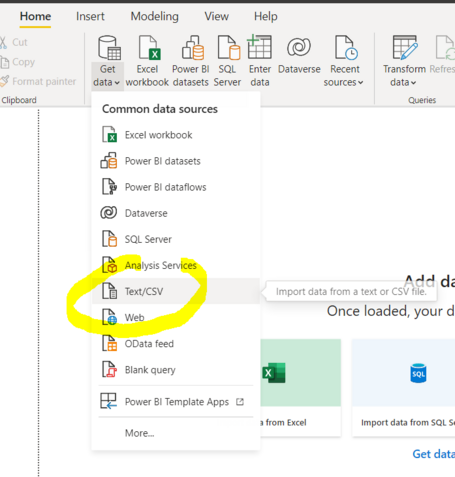Choose the OData feed menu label

(x=149, y=344)
